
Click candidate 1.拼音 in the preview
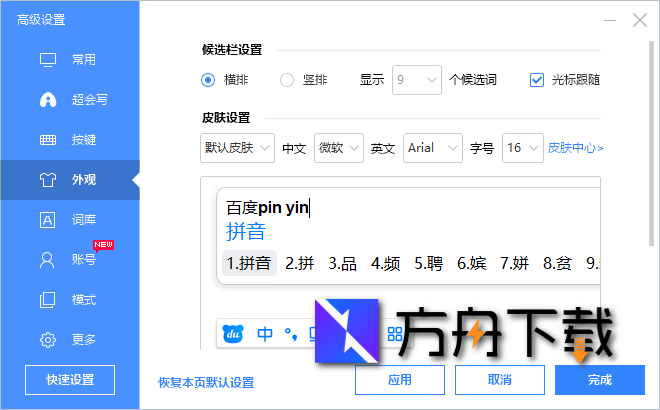(249, 264)
